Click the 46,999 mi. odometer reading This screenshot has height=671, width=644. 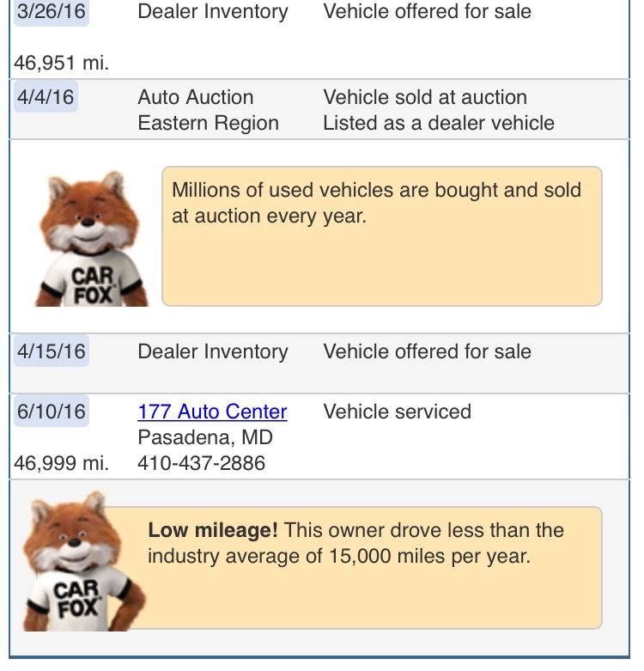pyautogui.click(x=62, y=463)
